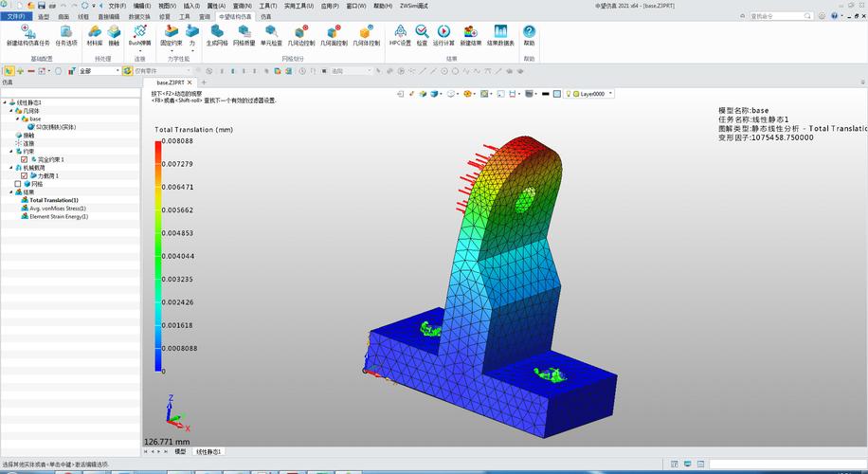
Task: Collapse the 约束 (constraints) tree node
Action: tap(11, 151)
